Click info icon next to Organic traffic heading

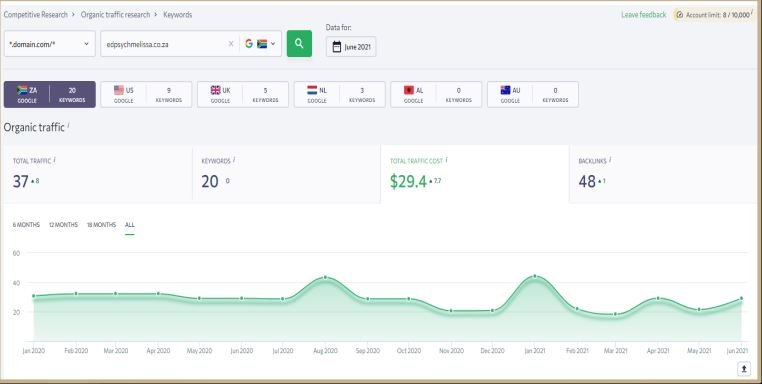click(68, 125)
